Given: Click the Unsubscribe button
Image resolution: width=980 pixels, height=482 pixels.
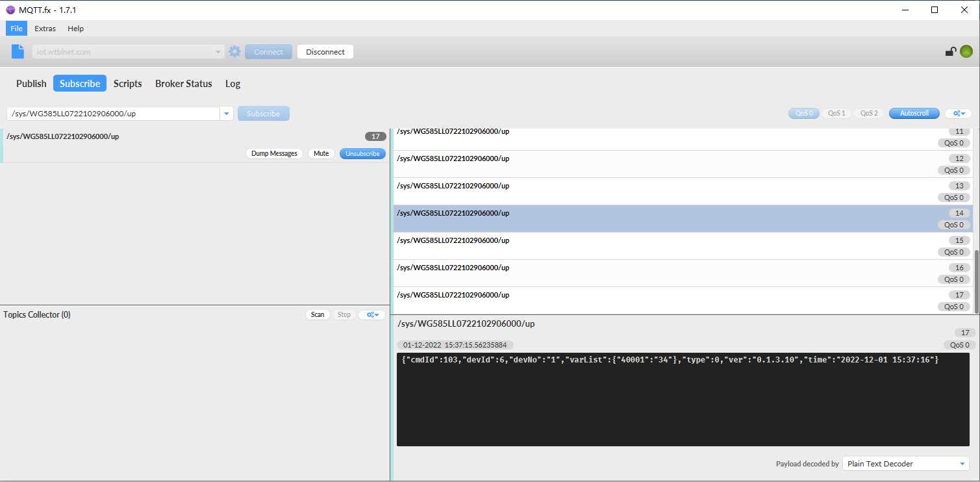Looking at the screenshot, I should coord(362,154).
